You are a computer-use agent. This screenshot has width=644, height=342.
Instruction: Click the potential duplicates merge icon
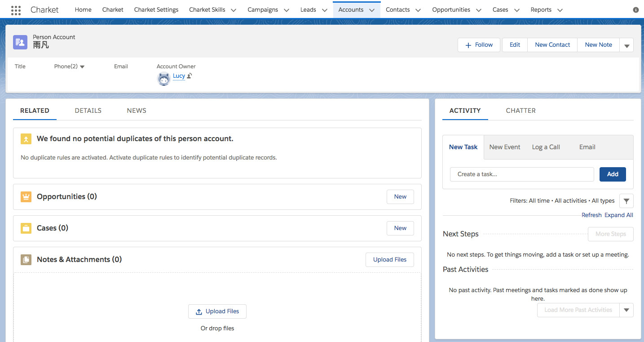(x=26, y=139)
